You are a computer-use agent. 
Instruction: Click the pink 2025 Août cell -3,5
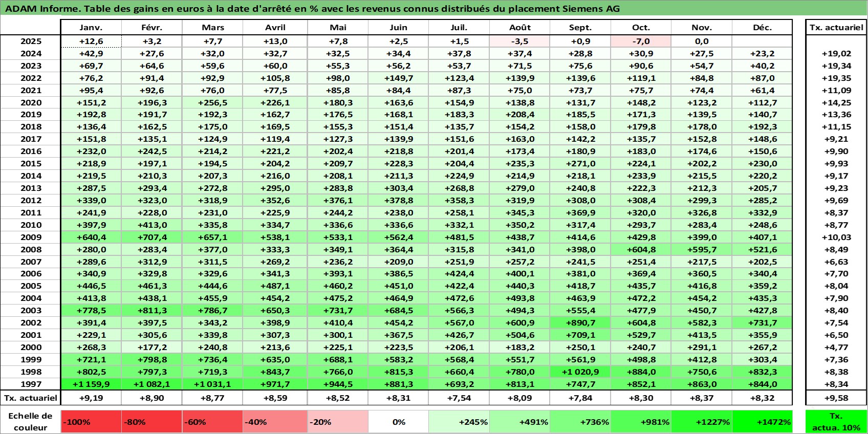[x=519, y=41]
